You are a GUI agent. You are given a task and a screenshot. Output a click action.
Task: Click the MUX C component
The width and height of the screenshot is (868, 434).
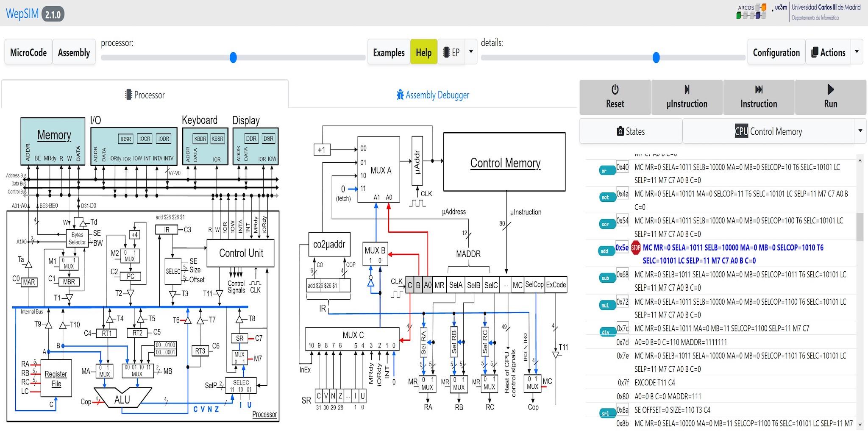tap(352, 339)
